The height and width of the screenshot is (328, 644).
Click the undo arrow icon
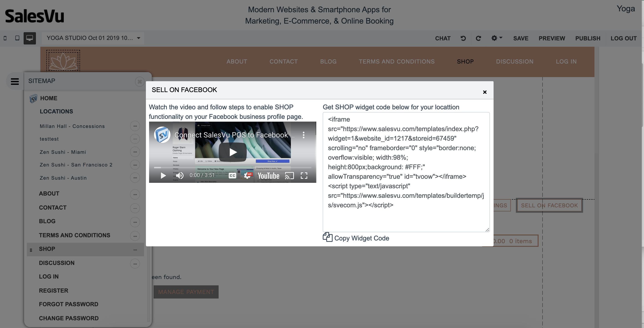tap(463, 38)
